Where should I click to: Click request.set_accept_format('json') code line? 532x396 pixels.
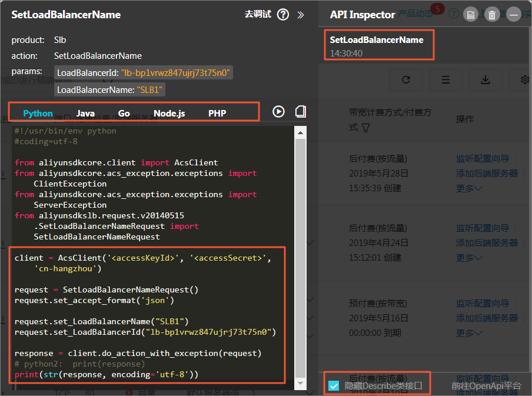tap(94, 301)
